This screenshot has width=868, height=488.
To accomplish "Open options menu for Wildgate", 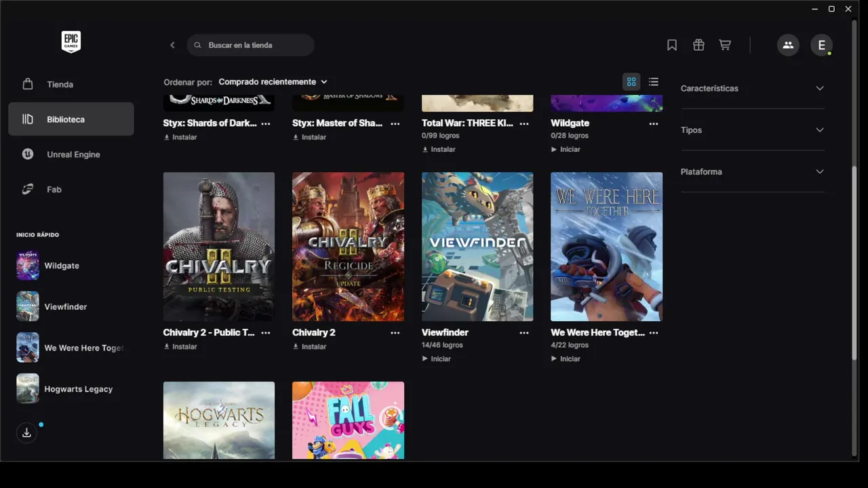I will coord(654,123).
